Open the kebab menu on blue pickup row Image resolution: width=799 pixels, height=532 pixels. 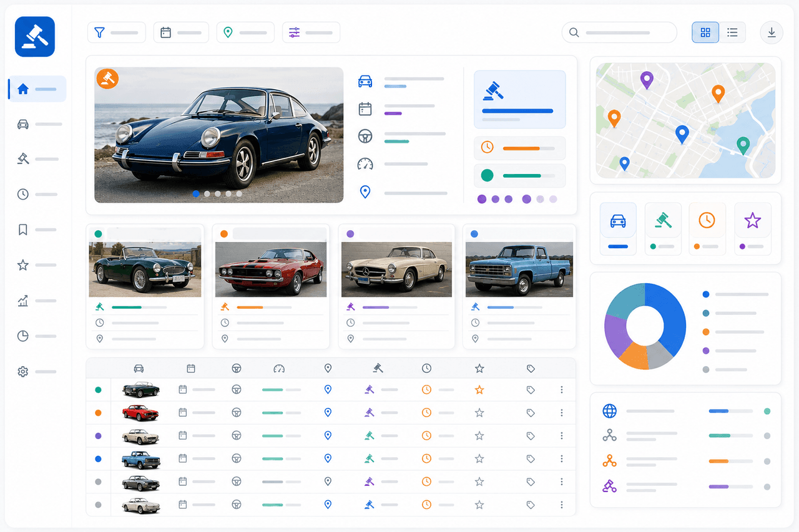562,458
